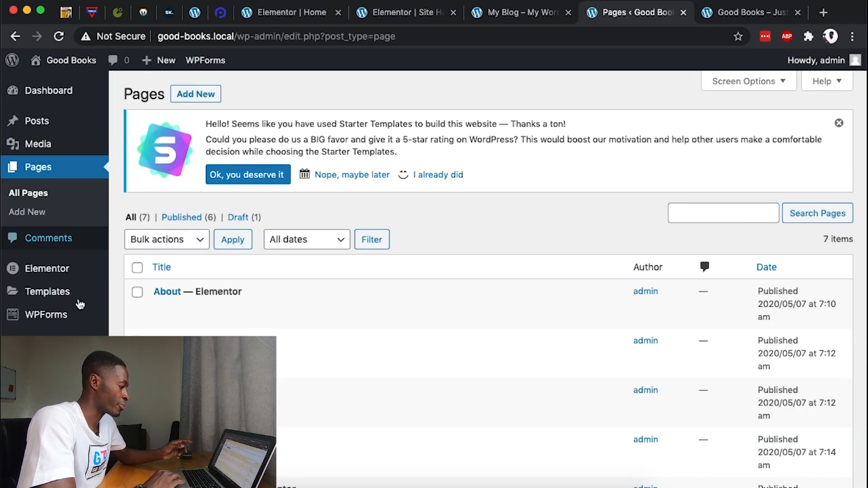Screen dimensions: 868x488
Task: Click the Not Secure warning icon
Action: [x=86, y=36]
